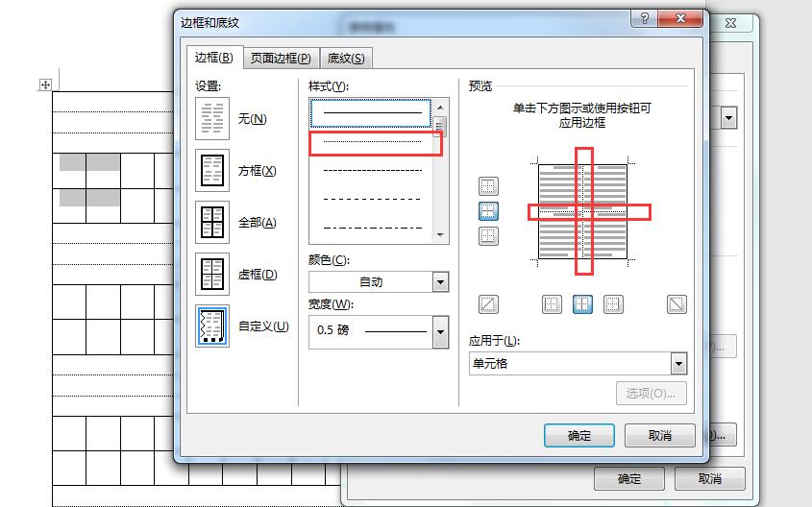Click 确定 in the background dialog
812x507 pixels.
pyautogui.click(x=629, y=478)
